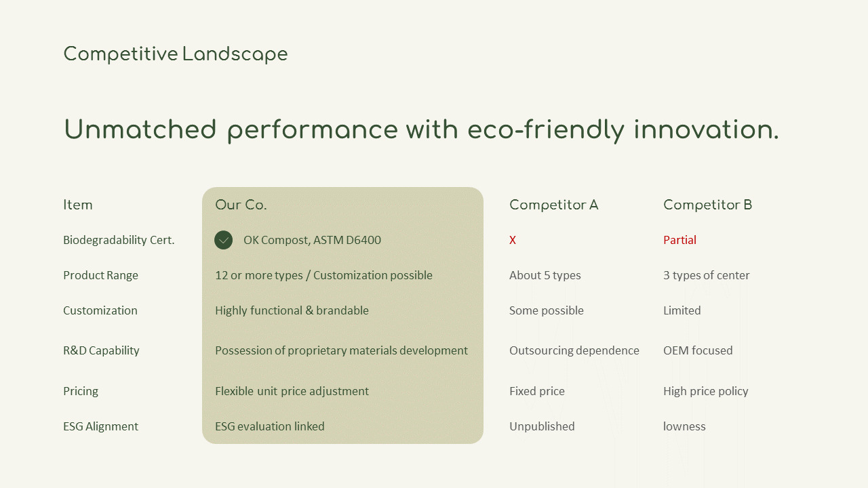This screenshot has width=868, height=488.
Task: Select the Flexible unit price adjustment text
Action: click(292, 391)
